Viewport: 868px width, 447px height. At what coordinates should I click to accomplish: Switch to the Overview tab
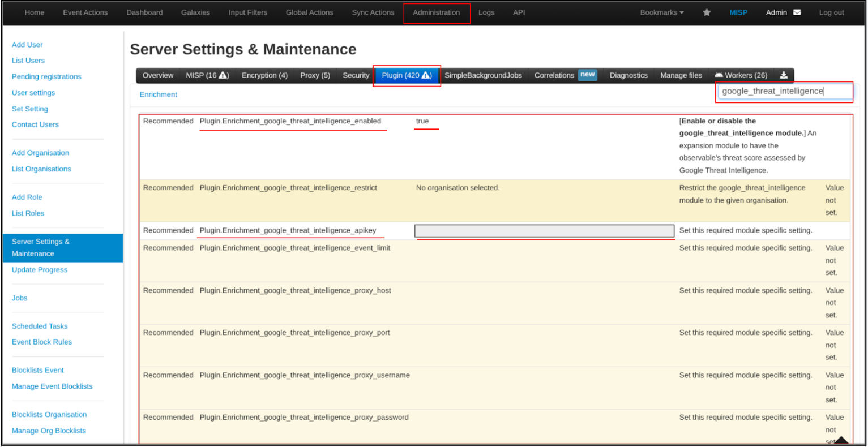click(x=158, y=75)
